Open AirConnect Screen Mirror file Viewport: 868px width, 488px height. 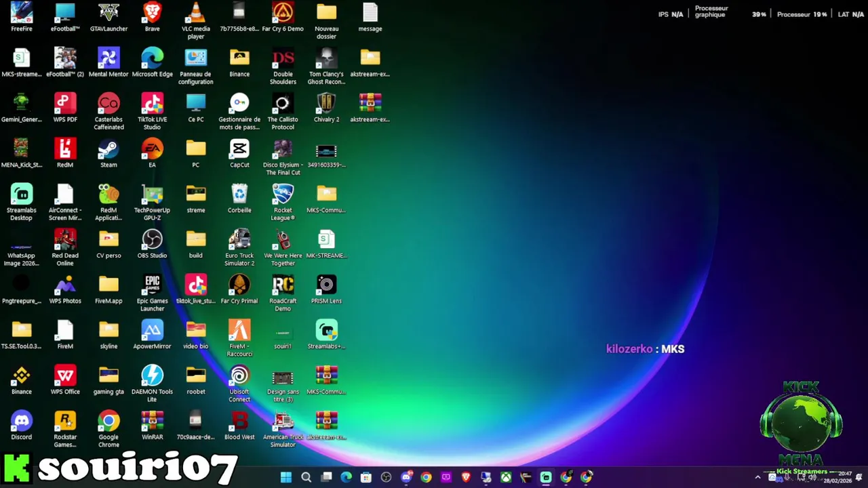pyautogui.click(x=65, y=203)
